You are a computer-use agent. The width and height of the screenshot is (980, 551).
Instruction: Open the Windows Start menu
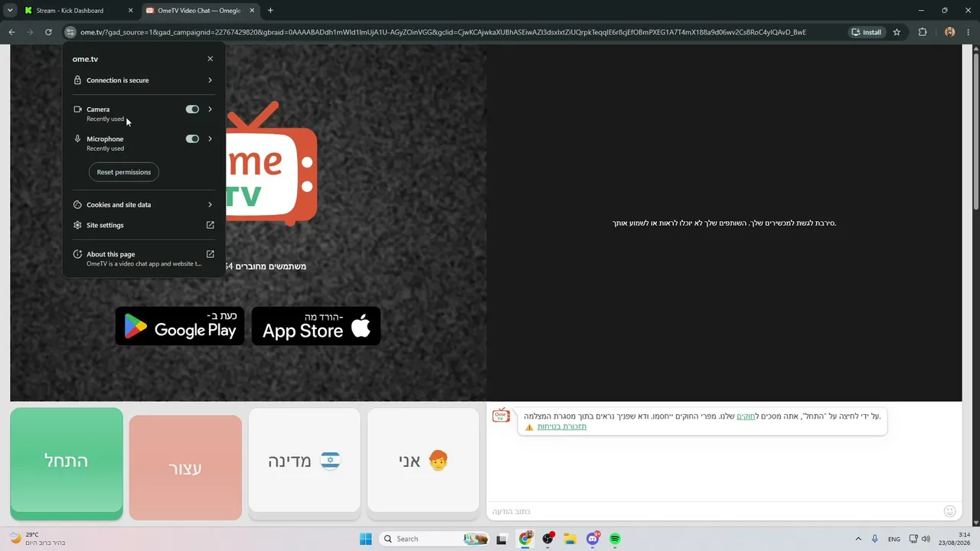(365, 539)
